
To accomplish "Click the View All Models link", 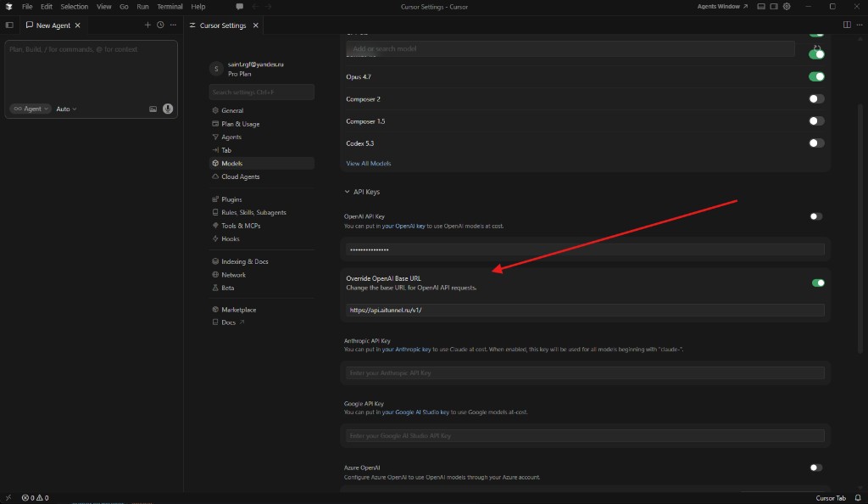I will click(x=368, y=164).
